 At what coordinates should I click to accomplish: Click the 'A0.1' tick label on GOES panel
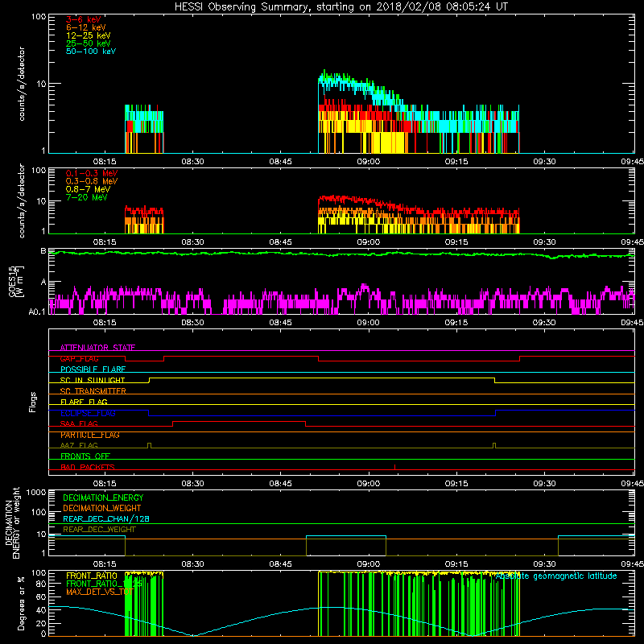click(x=37, y=312)
